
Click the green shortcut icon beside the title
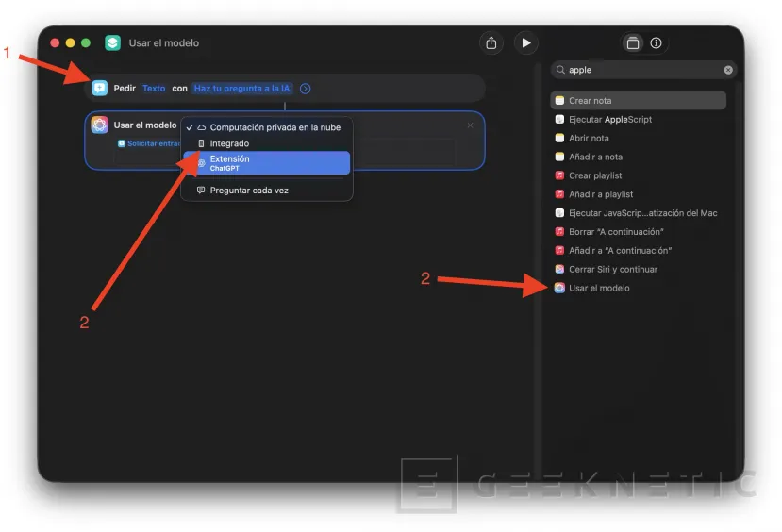tap(112, 42)
